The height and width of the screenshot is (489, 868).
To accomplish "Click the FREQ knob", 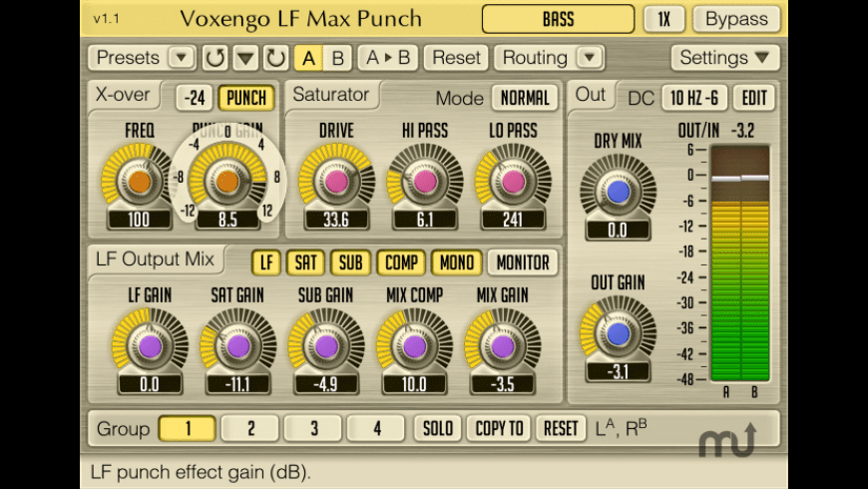I will point(139,182).
